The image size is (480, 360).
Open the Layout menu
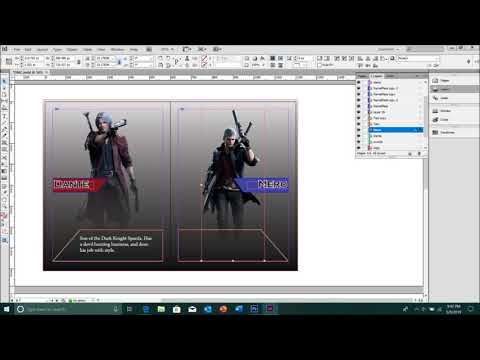click(x=42, y=49)
